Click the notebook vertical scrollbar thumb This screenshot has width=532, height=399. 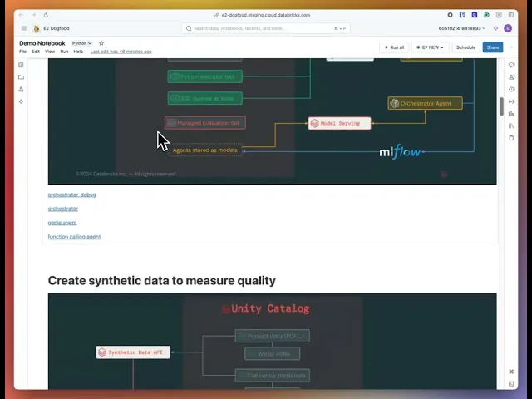(501, 106)
